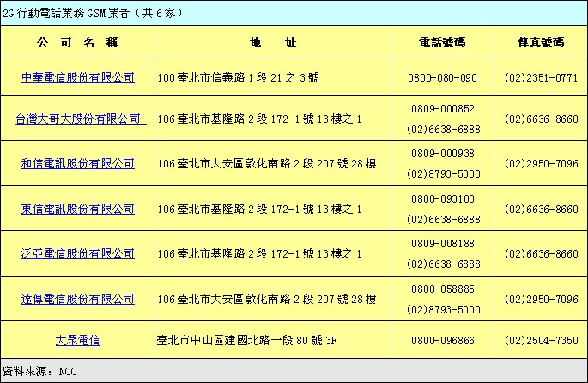Click (02)6638-6888 in the 台灣大哥大 row

click(x=443, y=130)
